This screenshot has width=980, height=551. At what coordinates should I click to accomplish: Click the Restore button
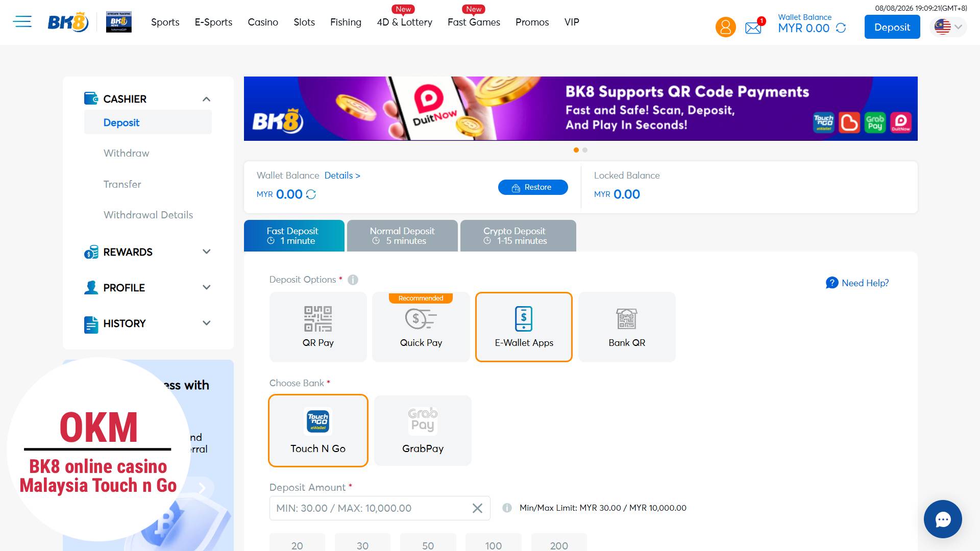(x=533, y=187)
